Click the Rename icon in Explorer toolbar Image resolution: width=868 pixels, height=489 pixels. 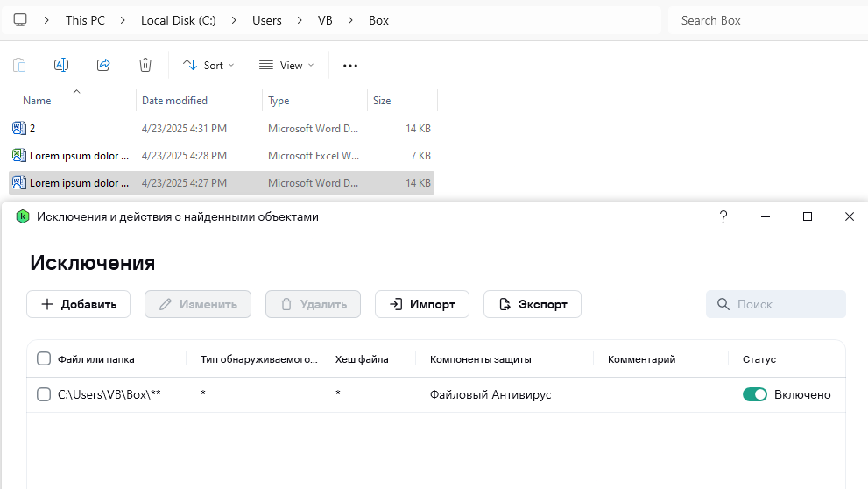point(61,65)
